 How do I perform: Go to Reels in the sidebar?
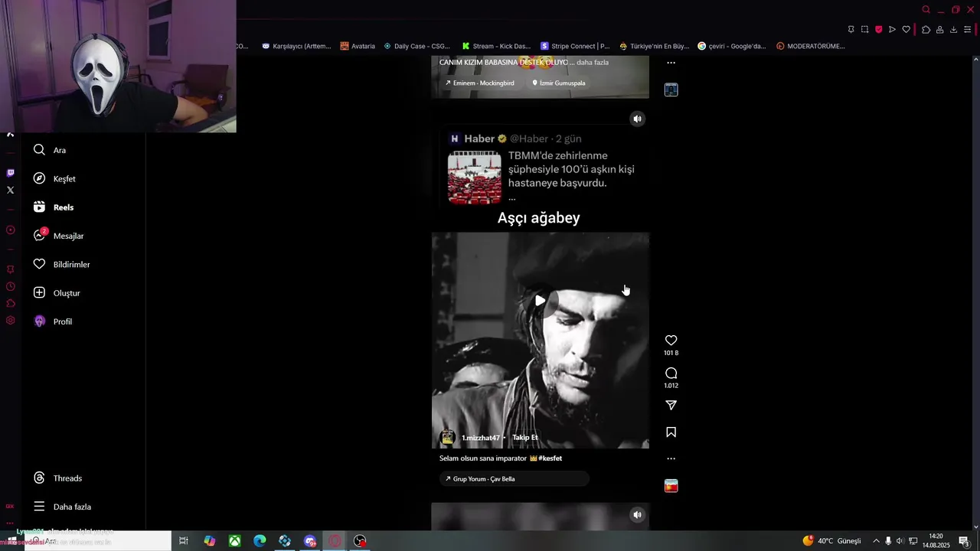pos(54,207)
